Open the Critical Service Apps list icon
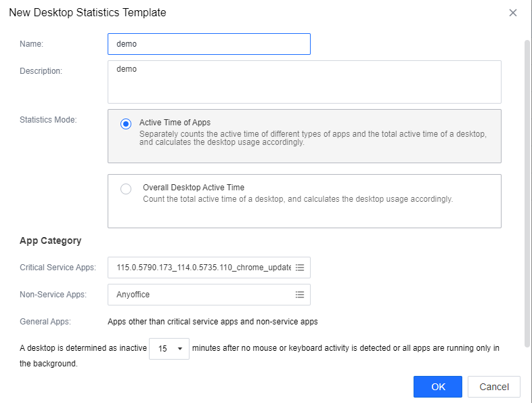 pos(300,268)
